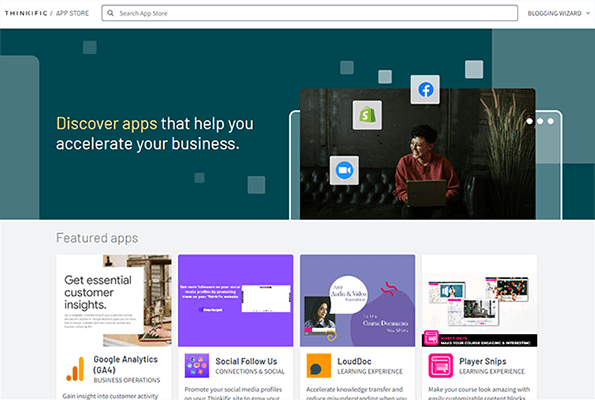The width and height of the screenshot is (595, 400).
Task: Click the Connections & Social category label
Action: pyautogui.click(x=250, y=372)
